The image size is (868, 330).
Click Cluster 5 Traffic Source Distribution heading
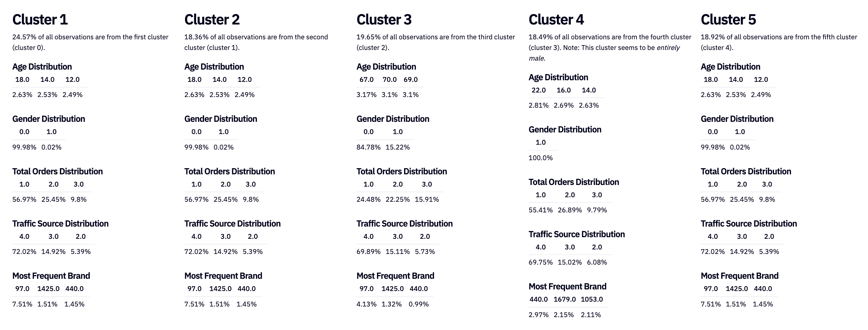click(749, 224)
